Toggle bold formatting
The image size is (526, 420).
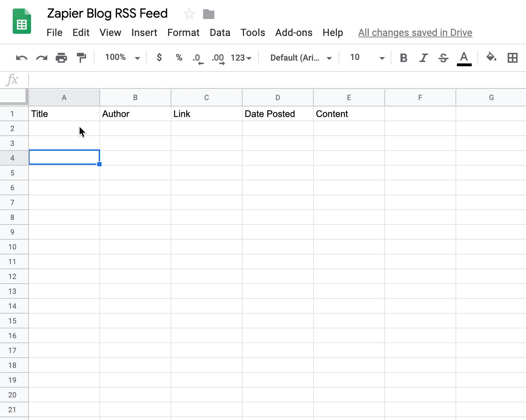click(x=404, y=58)
